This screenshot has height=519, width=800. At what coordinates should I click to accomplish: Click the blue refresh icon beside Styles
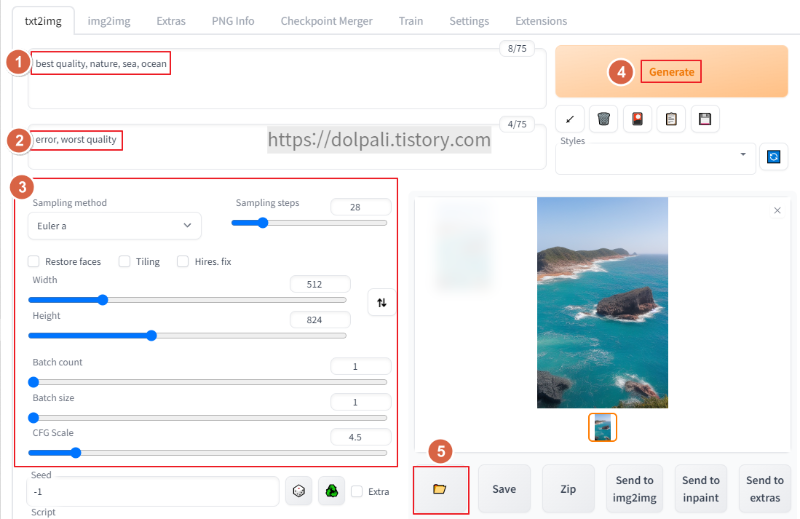773,157
